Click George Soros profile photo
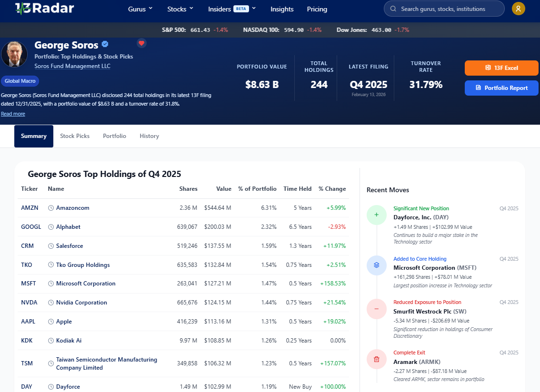The width and height of the screenshot is (540, 392). point(14,54)
